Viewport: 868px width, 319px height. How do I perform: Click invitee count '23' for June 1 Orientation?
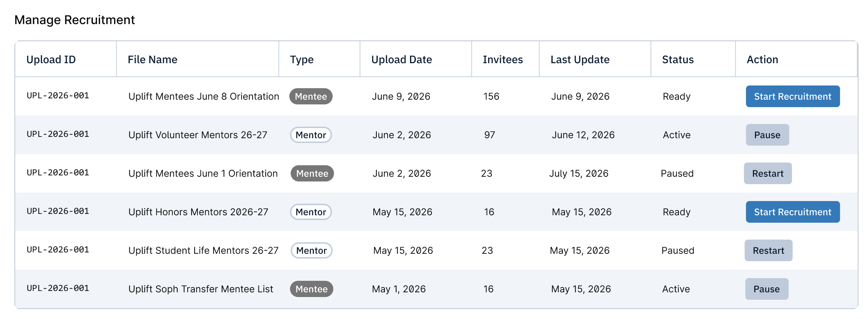click(x=486, y=173)
